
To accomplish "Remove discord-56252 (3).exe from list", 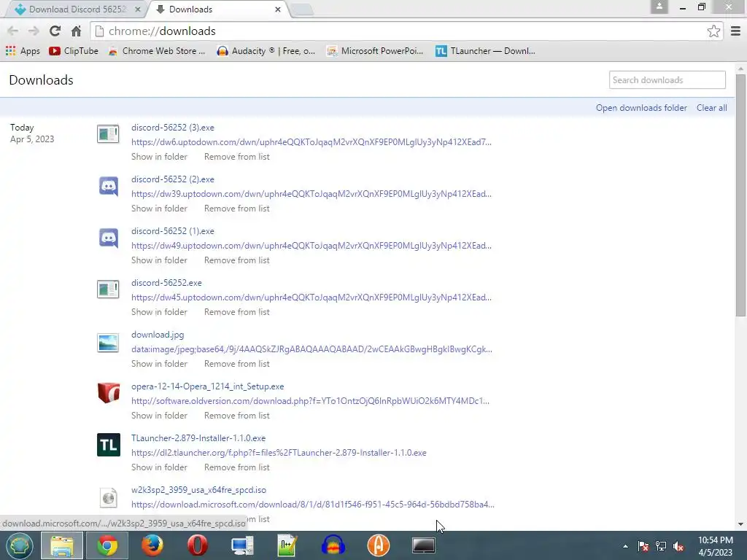I will (x=237, y=157).
